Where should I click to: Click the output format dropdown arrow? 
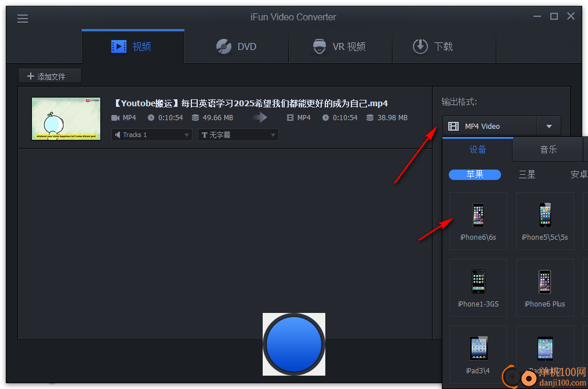549,127
